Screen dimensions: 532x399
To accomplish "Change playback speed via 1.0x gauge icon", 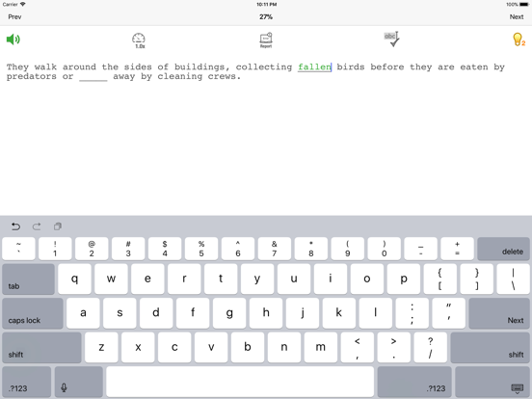I will 139,40.
